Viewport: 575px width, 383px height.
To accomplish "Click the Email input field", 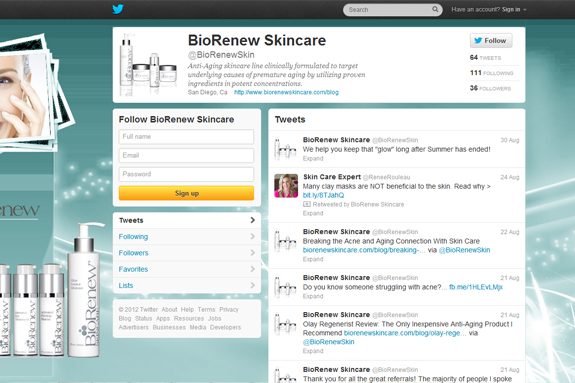I will click(186, 155).
